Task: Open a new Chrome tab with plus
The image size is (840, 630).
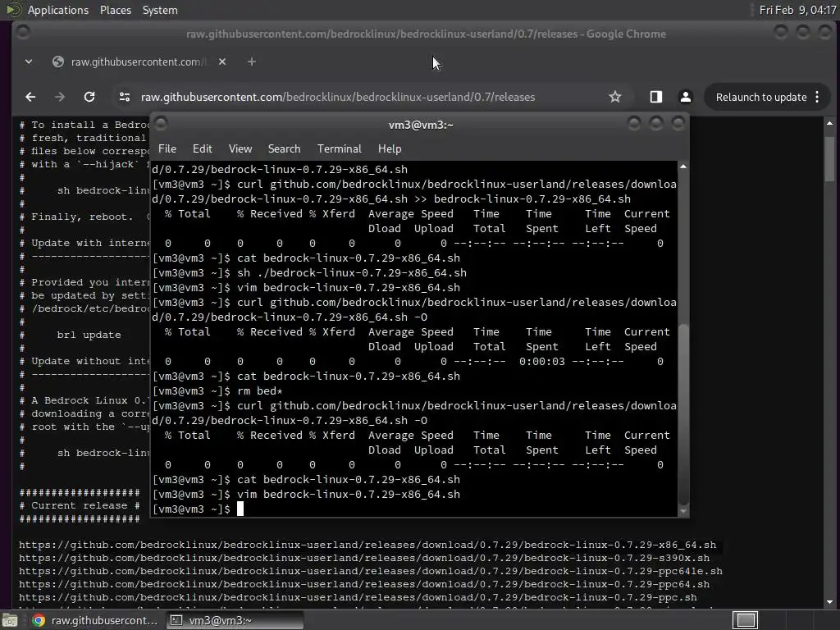Action: tap(251, 62)
